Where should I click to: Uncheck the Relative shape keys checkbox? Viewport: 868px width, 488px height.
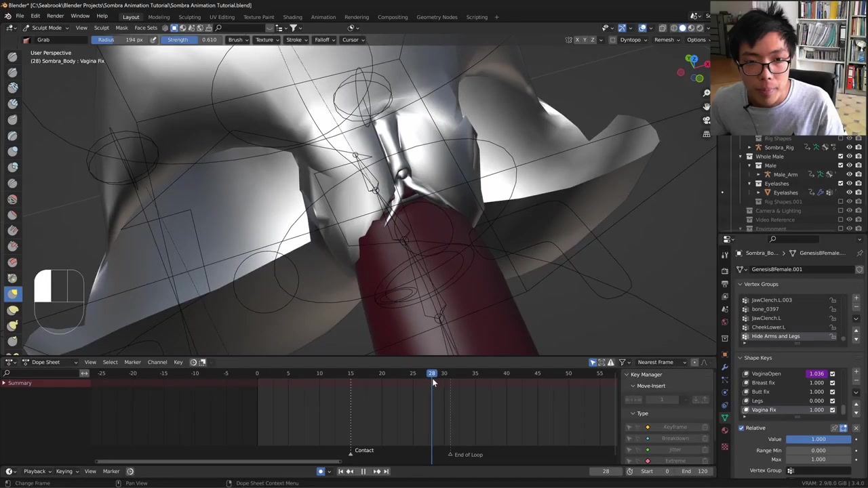click(x=741, y=428)
